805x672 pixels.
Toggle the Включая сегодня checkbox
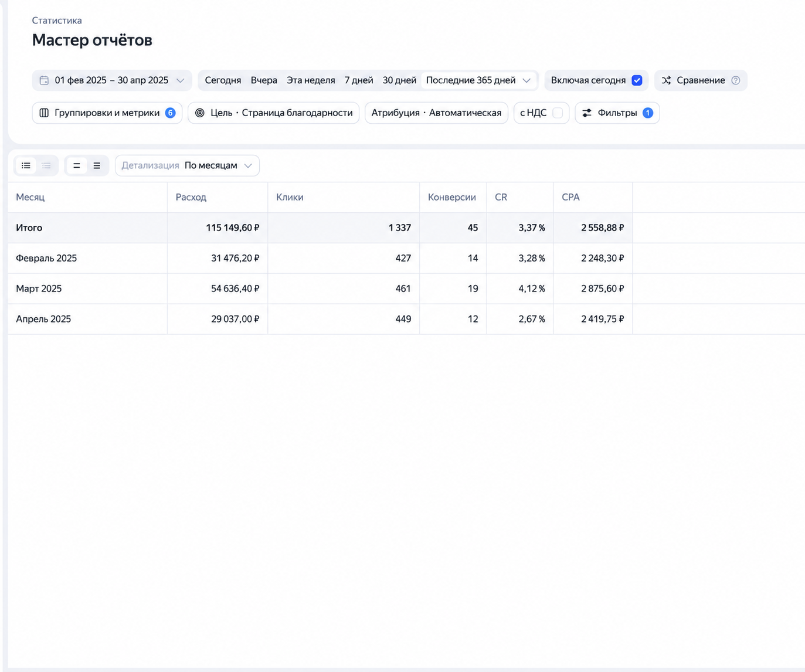637,80
